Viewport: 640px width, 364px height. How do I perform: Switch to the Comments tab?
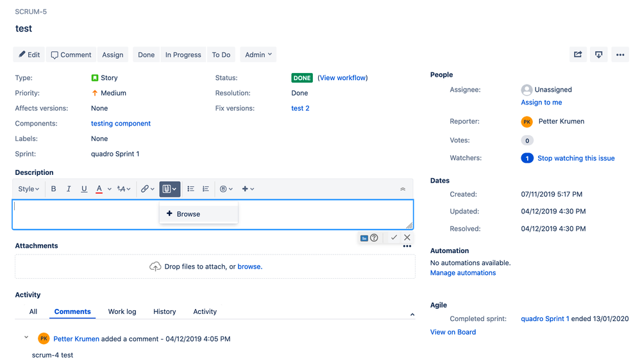pos(72,311)
